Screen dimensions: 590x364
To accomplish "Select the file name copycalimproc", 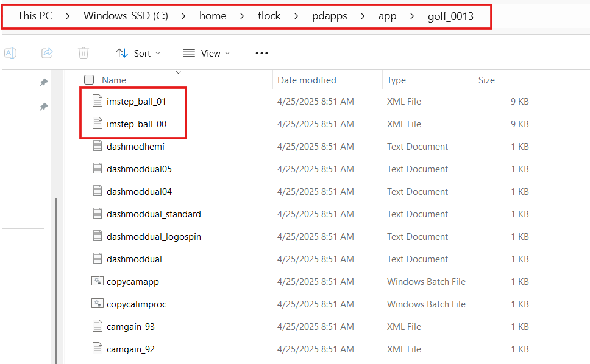I will [x=136, y=304].
